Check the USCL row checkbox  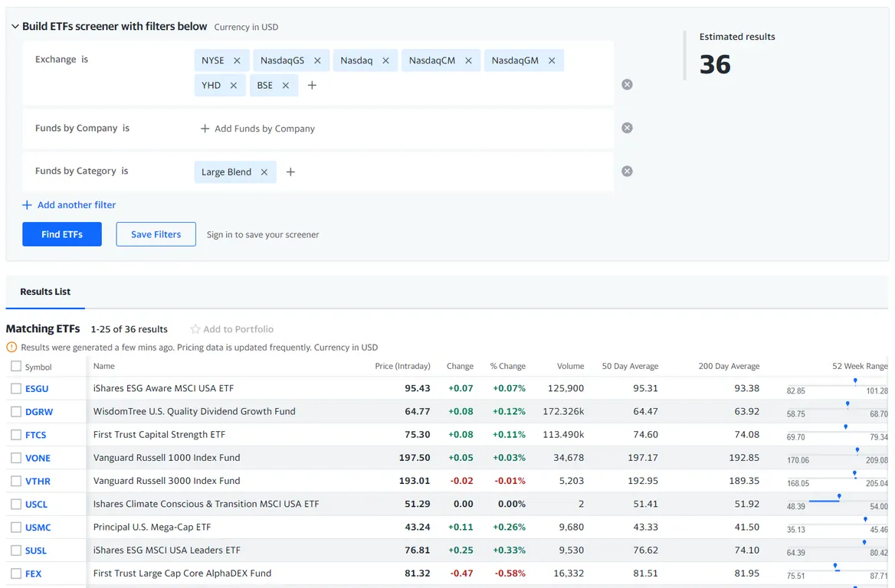point(16,504)
